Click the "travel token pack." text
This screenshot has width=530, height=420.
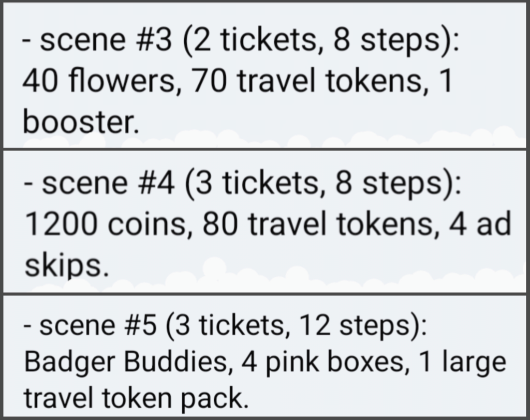[x=137, y=399]
